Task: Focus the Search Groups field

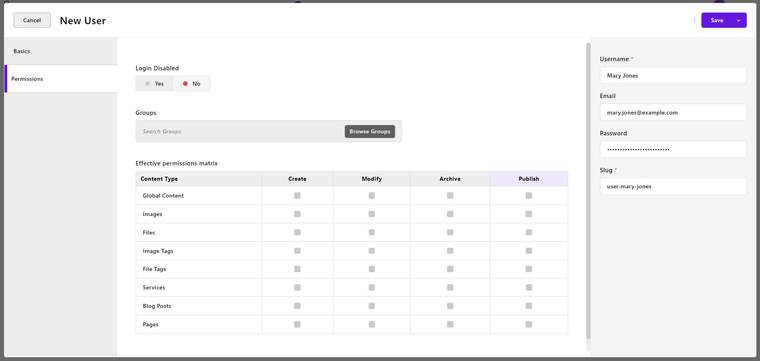Action: tap(240, 131)
